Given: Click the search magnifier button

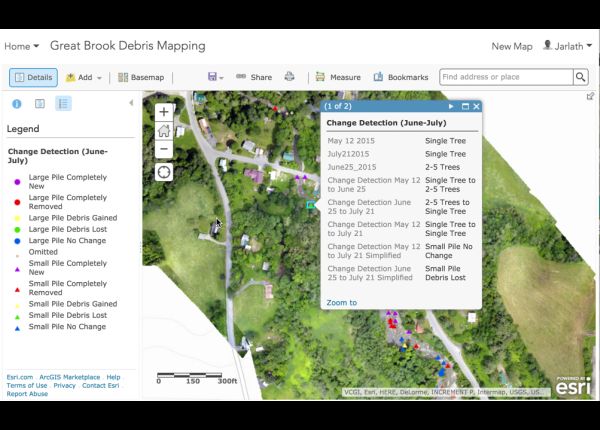Looking at the screenshot, I should click(580, 77).
